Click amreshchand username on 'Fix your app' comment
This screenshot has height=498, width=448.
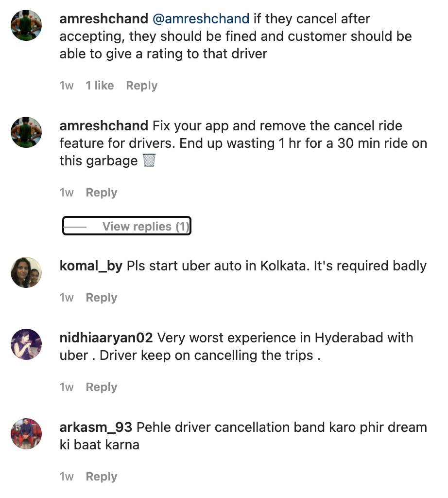[x=103, y=126]
